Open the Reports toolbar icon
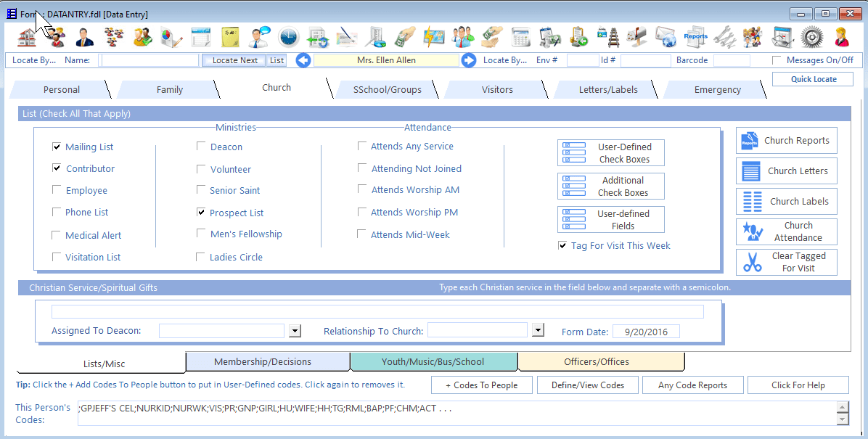 pos(695,38)
